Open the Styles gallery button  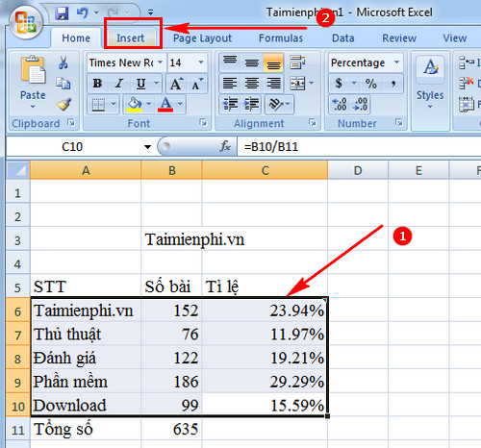pyautogui.click(x=430, y=83)
